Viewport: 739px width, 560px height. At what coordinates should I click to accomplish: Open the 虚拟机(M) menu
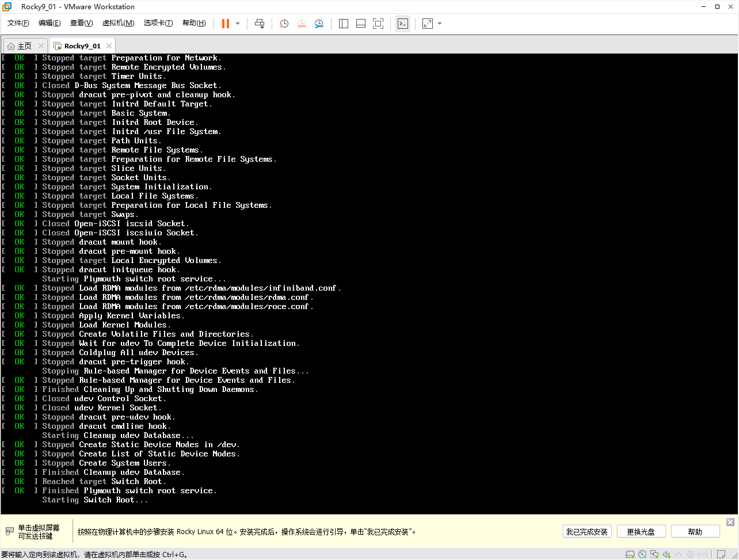point(118,23)
